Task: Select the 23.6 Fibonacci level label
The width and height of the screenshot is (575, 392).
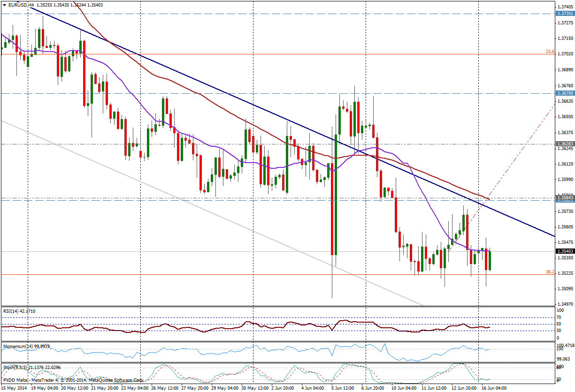Action: coord(550,52)
